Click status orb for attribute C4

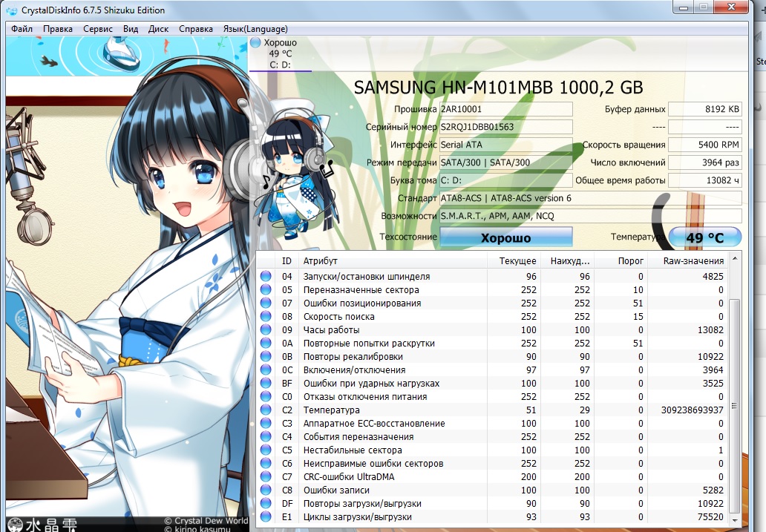266,437
